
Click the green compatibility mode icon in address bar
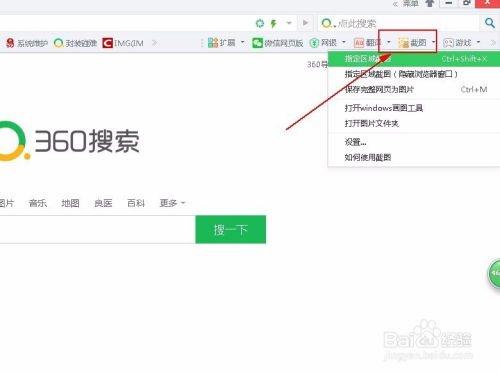point(260,23)
